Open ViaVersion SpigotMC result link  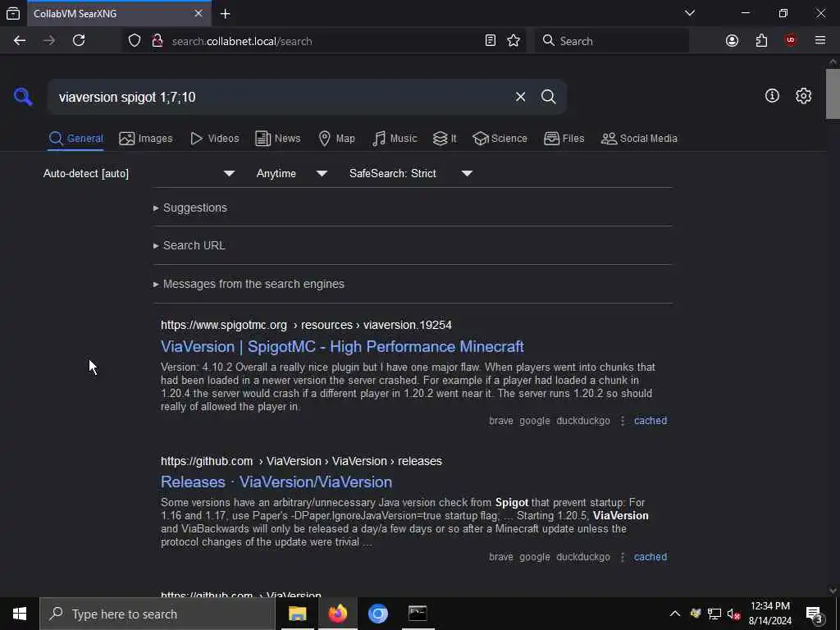[342, 347]
